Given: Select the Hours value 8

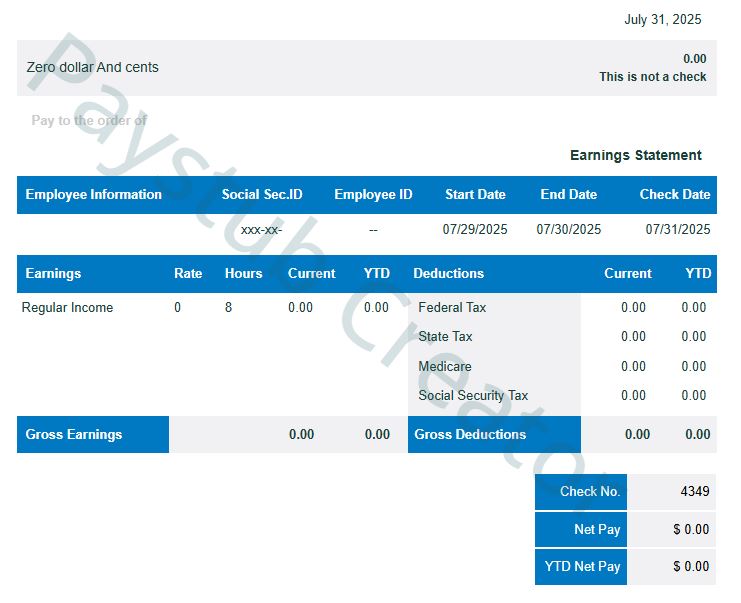Looking at the screenshot, I should click(x=228, y=307).
